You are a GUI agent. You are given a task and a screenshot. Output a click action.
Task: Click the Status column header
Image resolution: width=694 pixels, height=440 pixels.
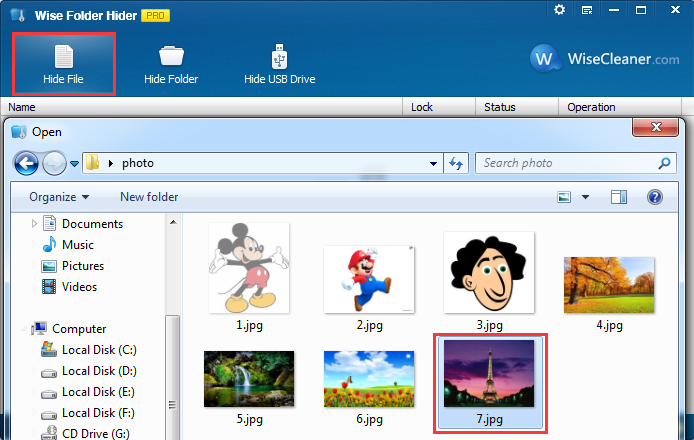[517, 107]
